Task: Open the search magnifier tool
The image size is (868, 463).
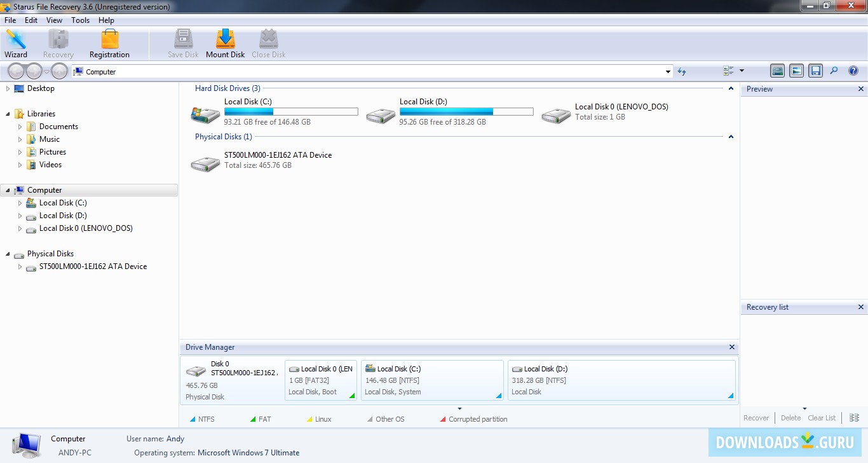Action: coord(834,71)
